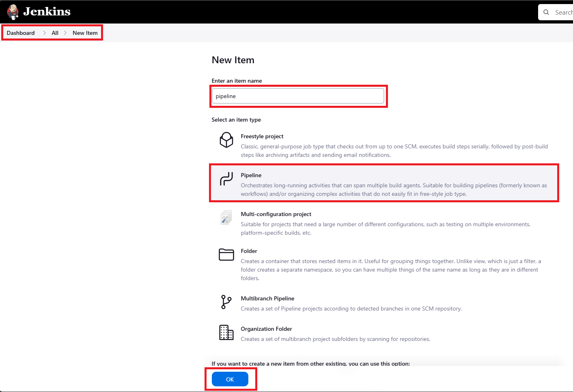Click the 'Select an item type' label
573x392 pixels.
pyautogui.click(x=236, y=120)
